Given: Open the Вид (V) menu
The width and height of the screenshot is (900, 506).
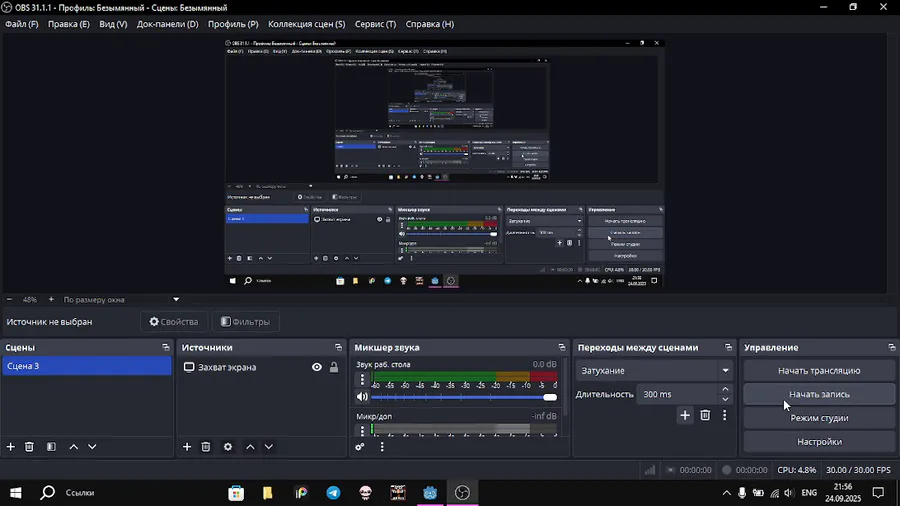Looking at the screenshot, I should [x=113, y=24].
